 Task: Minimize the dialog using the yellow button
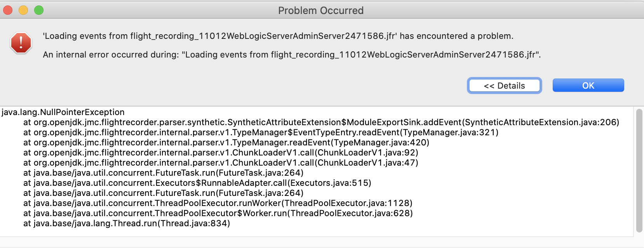pos(23,10)
